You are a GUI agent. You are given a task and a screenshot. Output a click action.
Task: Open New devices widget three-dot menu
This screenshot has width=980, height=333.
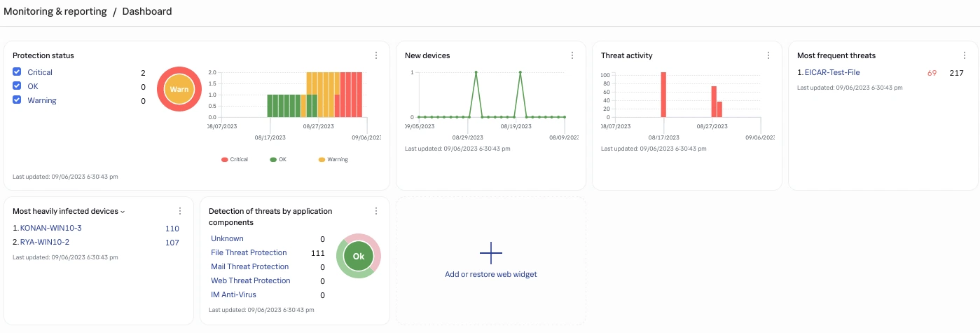coord(572,55)
